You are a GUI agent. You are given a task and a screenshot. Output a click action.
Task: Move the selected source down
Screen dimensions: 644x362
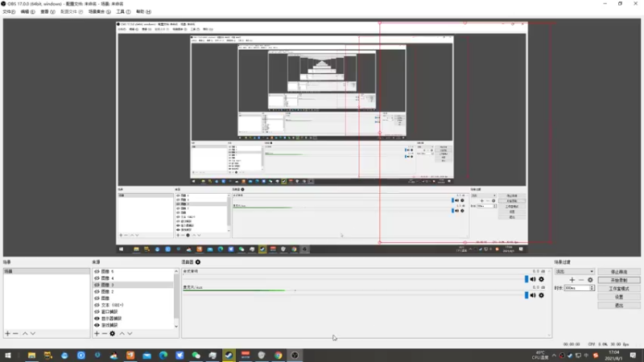(130, 334)
